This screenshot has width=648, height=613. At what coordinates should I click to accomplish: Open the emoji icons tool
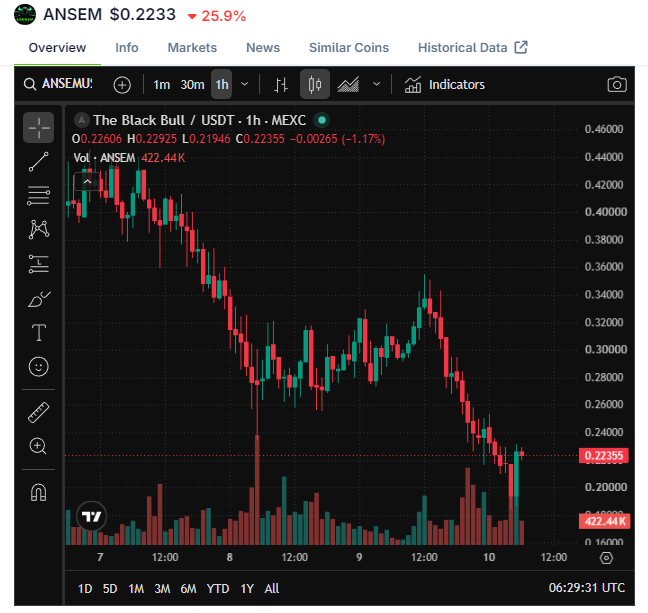tap(39, 367)
